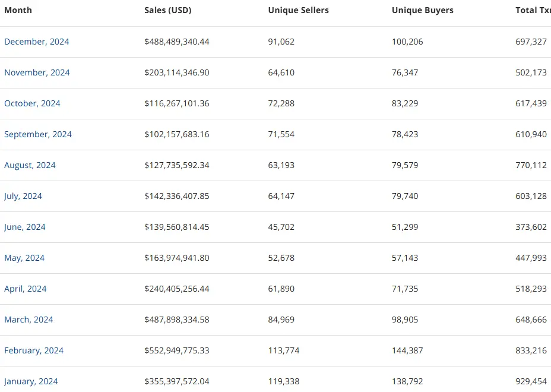Sort by the Sales (USD) column header

168,10
